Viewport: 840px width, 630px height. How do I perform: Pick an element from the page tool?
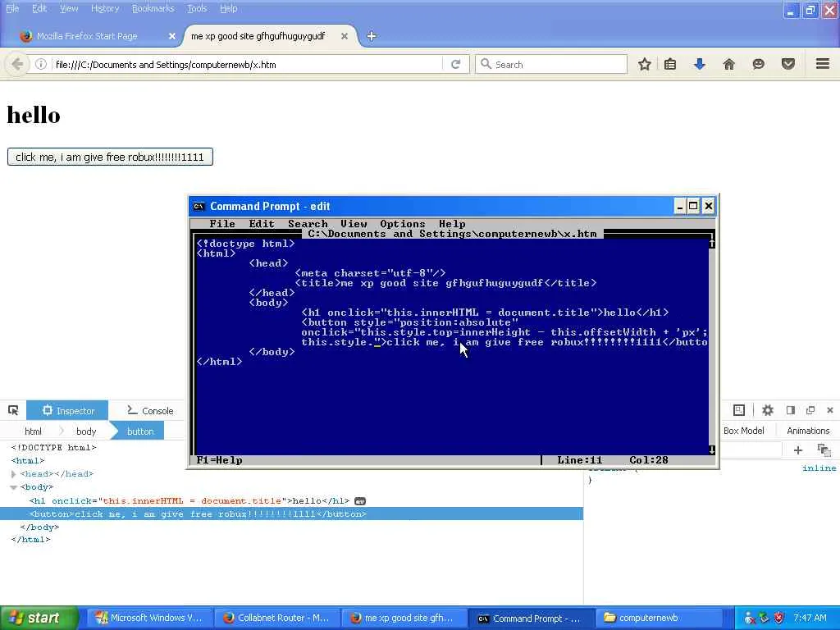pyautogui.click(x=13, y=410)
